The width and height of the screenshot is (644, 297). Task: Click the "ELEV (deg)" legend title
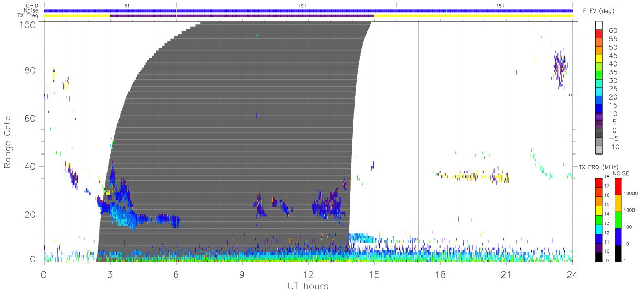598,11
